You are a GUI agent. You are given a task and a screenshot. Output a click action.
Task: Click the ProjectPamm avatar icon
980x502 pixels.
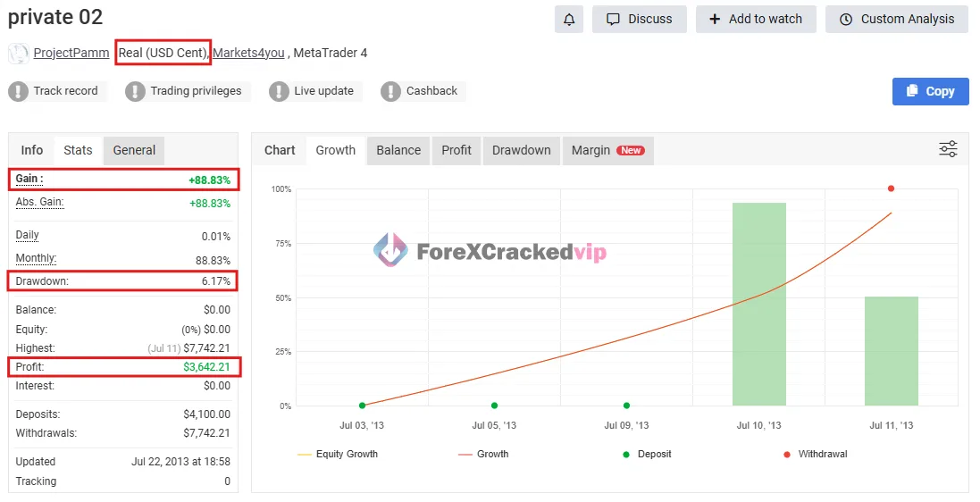point(18,54)
